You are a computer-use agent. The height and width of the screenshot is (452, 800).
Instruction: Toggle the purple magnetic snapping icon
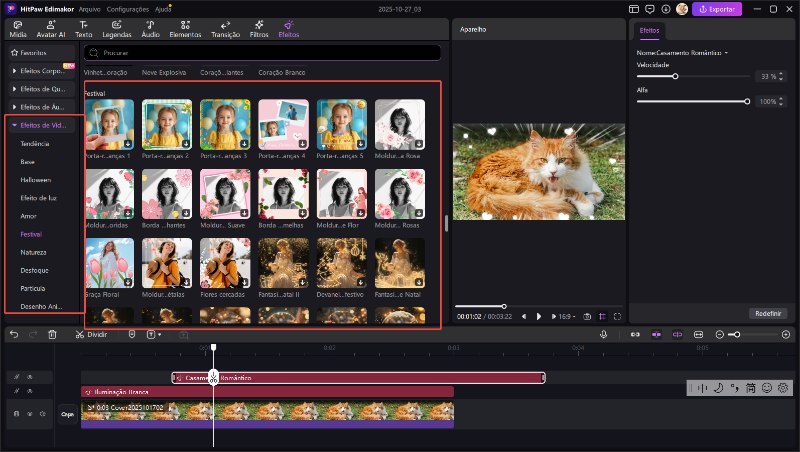click(656, 334)
